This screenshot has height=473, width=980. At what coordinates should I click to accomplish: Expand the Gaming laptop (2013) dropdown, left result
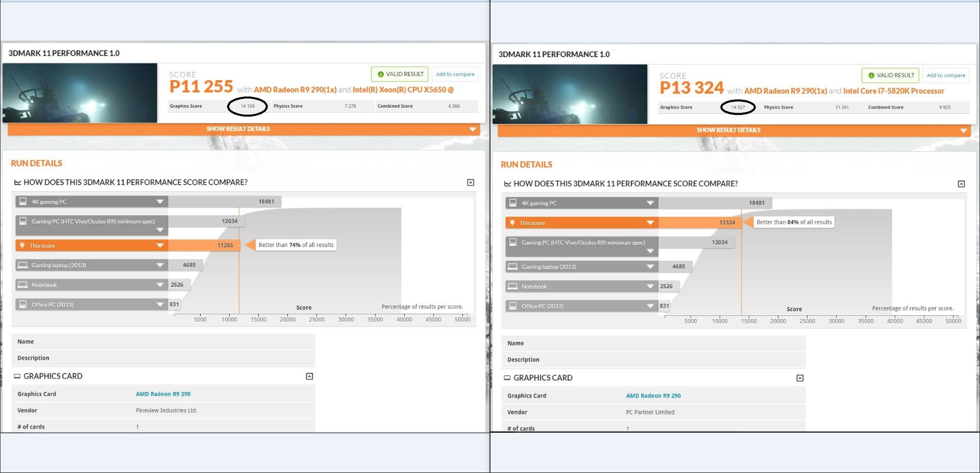160,265
